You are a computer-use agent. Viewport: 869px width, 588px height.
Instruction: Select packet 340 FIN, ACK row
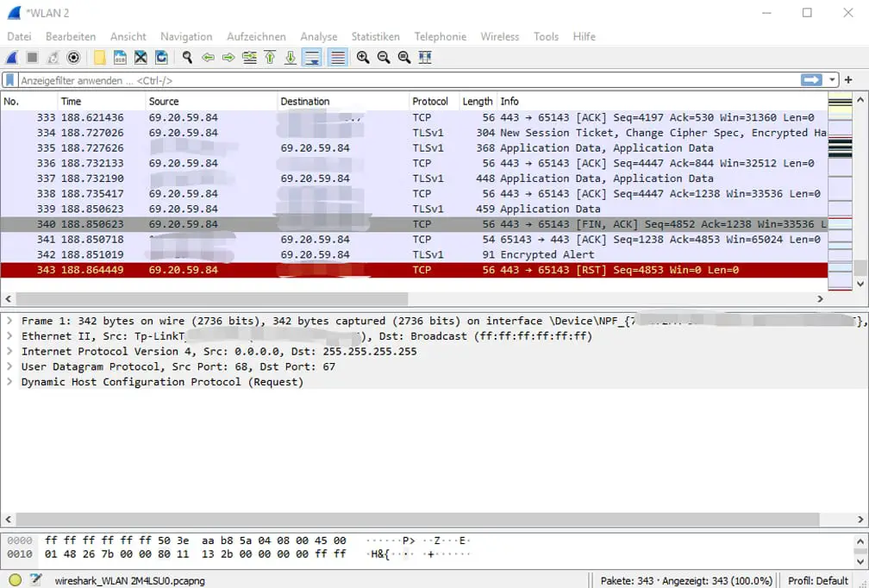coord(414,224)
